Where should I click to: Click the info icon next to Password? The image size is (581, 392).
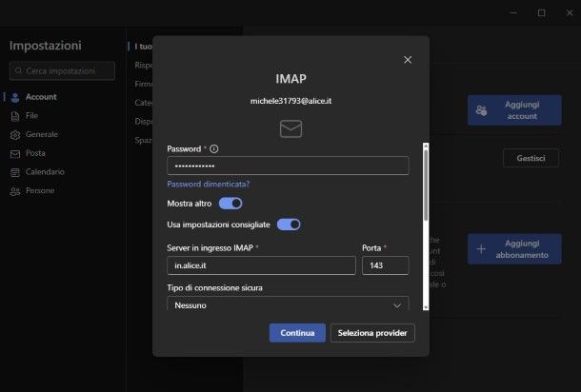pyautogui.click(x=214, y=149)
